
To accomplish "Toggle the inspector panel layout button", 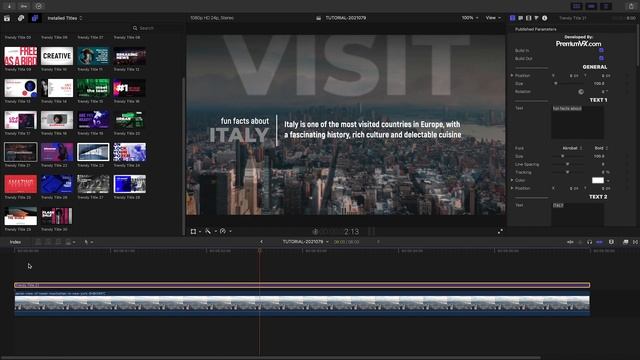I will [606, 6].
